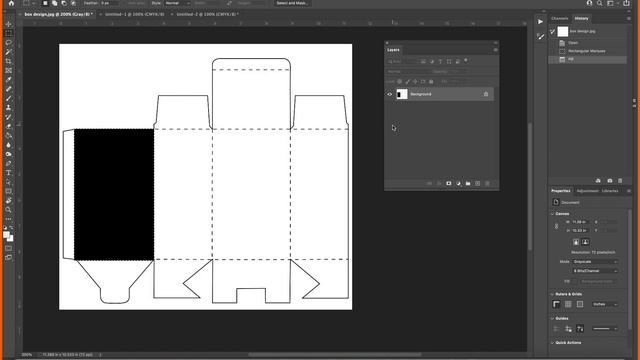Select Rectangular Marquee history state

tap(588, 51)
